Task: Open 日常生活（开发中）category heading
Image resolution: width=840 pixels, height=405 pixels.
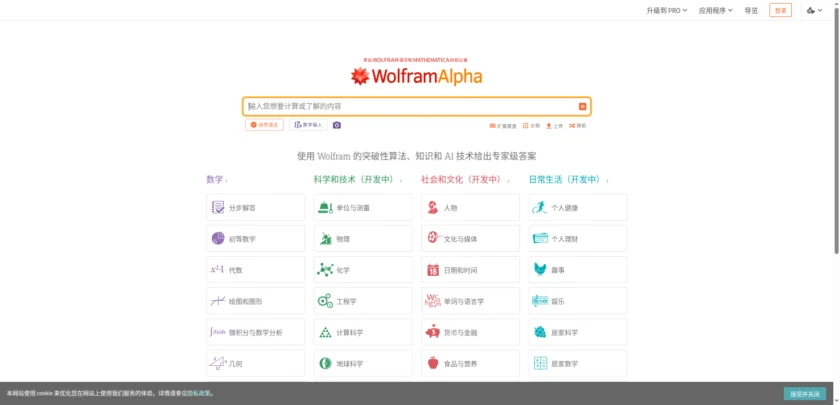Action: tap(568, 180)
